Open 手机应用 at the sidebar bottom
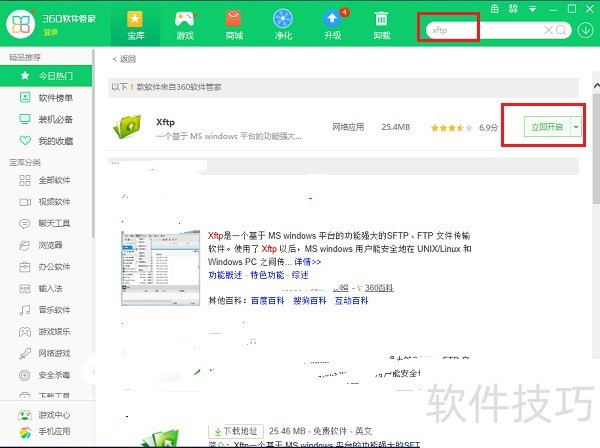Image resolution: width=600 pixels, height=448 pixels. [x=44, y=432]
